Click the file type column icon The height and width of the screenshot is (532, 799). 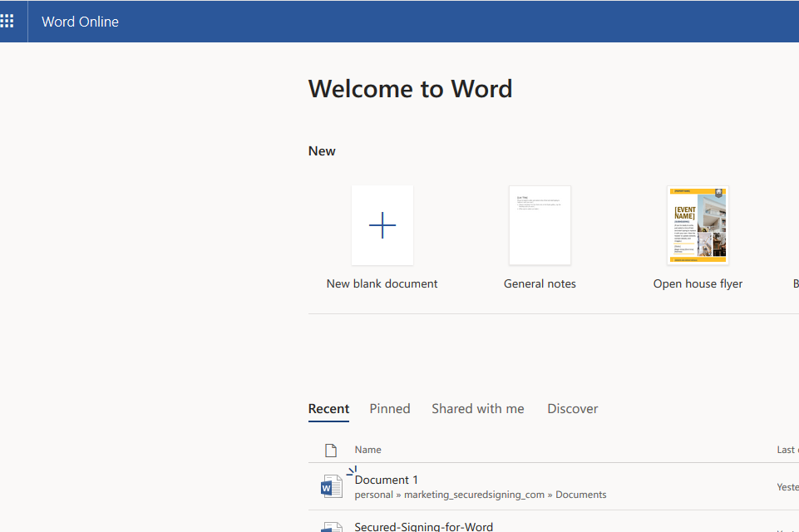pyautogui.click(x=331, y=450)
